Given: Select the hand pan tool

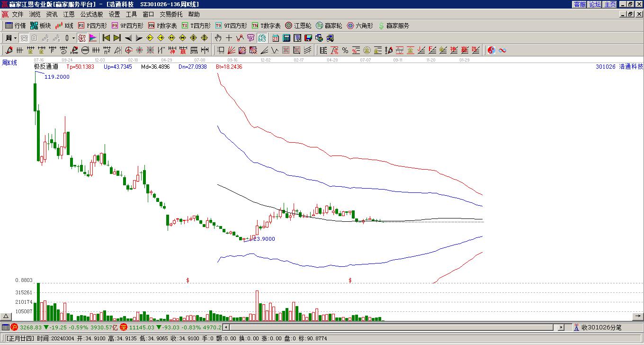Looking at the screenshot, I should pos(218,38).
